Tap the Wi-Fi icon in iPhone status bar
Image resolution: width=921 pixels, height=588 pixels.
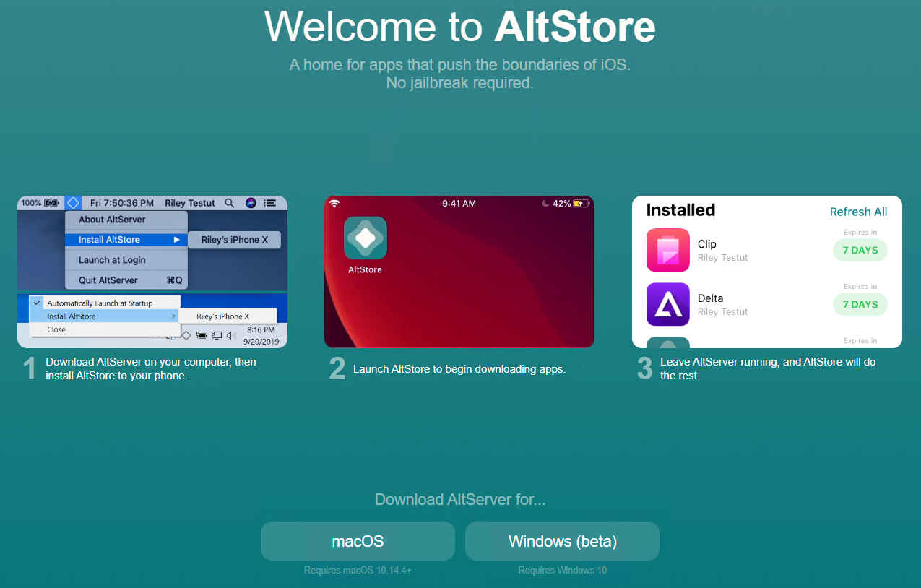334,203
